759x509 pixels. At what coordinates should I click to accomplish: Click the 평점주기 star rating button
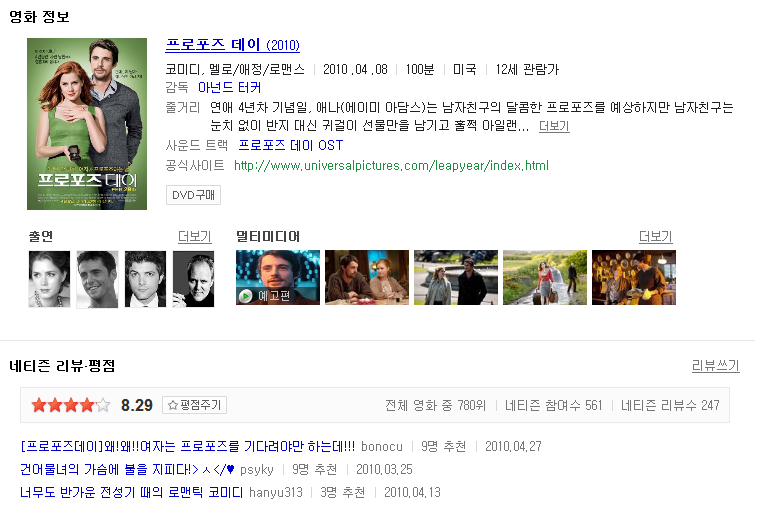(195, 405)
